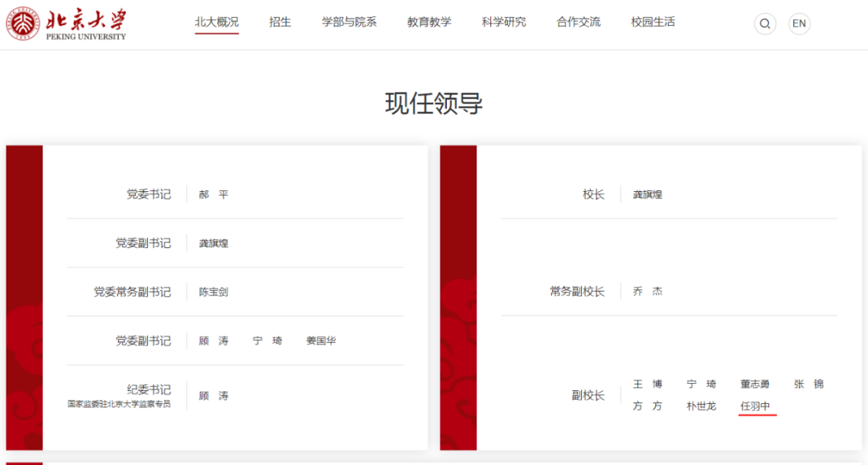Open the 招生 menu
The height and width of the screenshot is (465, 868).
pos(280,22)
